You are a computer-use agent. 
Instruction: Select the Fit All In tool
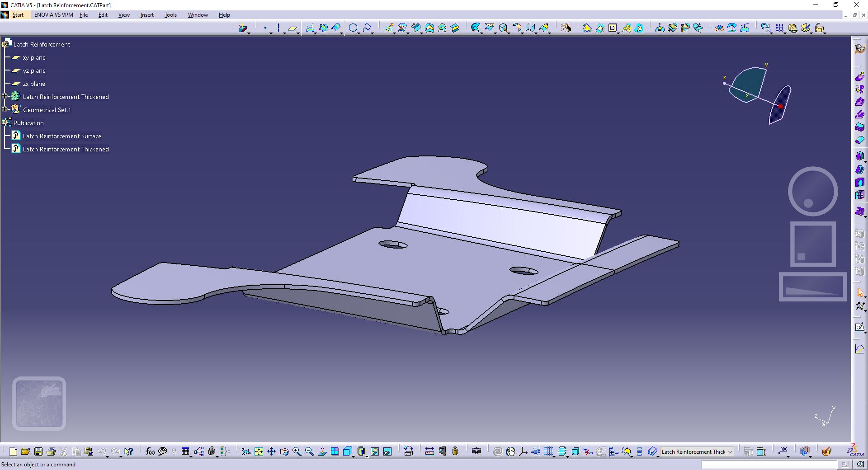pyautogui.click(x=259, y=451)
